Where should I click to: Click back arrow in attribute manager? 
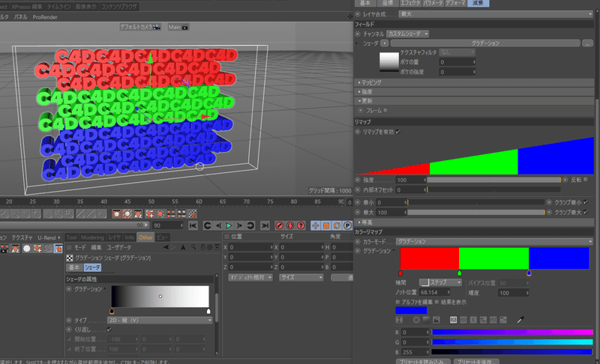coord(166,247)
